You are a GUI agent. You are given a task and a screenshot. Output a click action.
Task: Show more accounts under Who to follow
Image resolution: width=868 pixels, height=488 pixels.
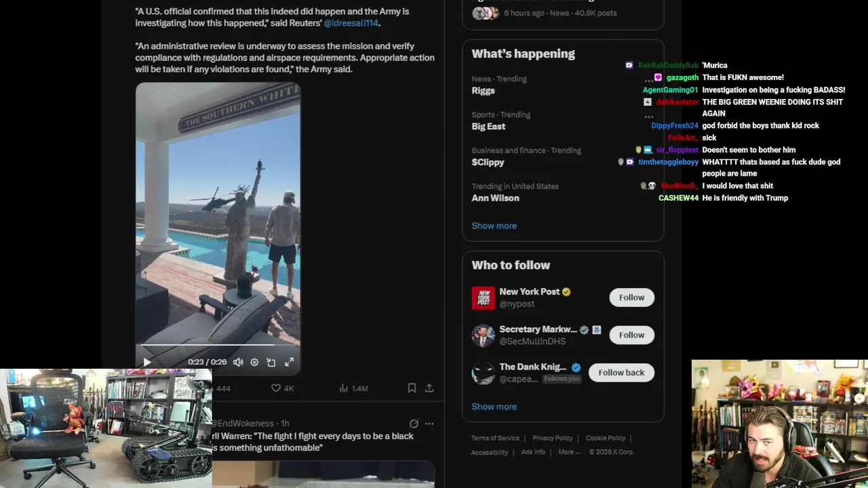[494, 407]
